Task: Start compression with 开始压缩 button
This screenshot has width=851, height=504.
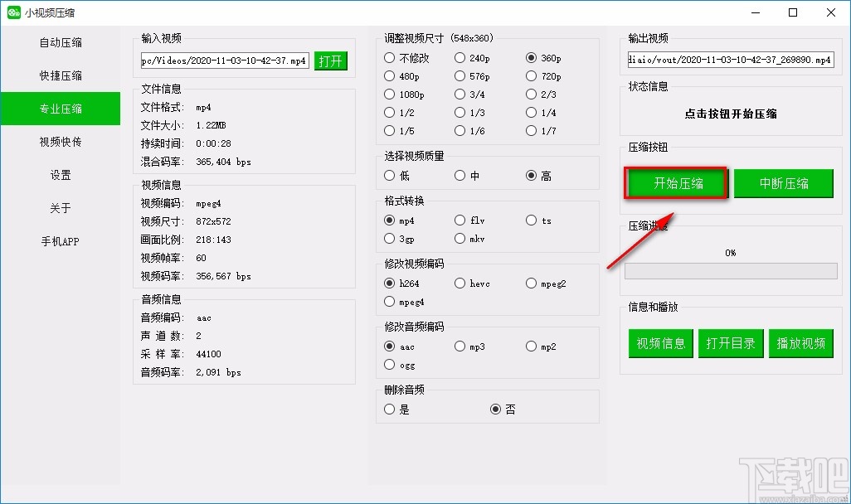Action: 677,183
